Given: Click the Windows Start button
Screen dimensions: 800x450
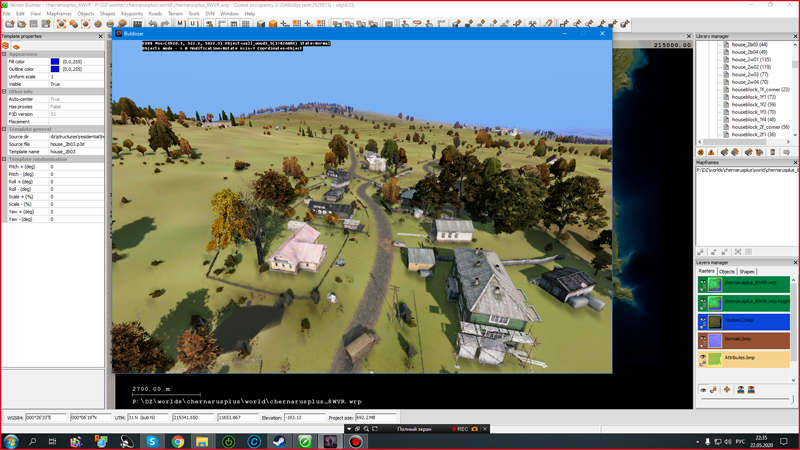Looking at the screenshot, I should click(10, 441).
